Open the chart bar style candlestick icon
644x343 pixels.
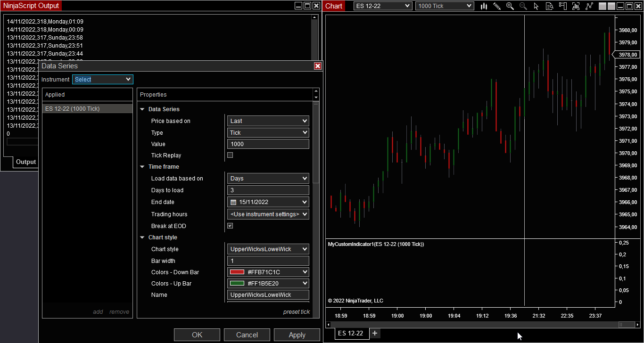click(x=484, y=6)
